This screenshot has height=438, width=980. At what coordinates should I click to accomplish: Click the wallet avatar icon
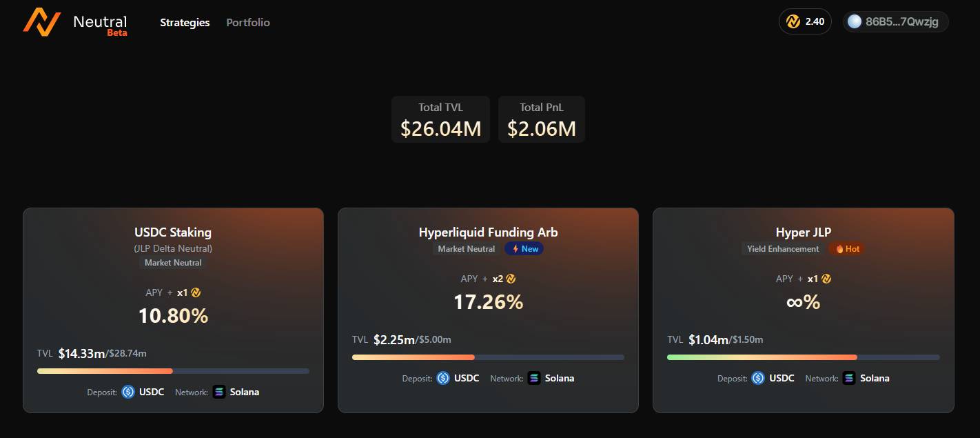click(x=855, y=21)
